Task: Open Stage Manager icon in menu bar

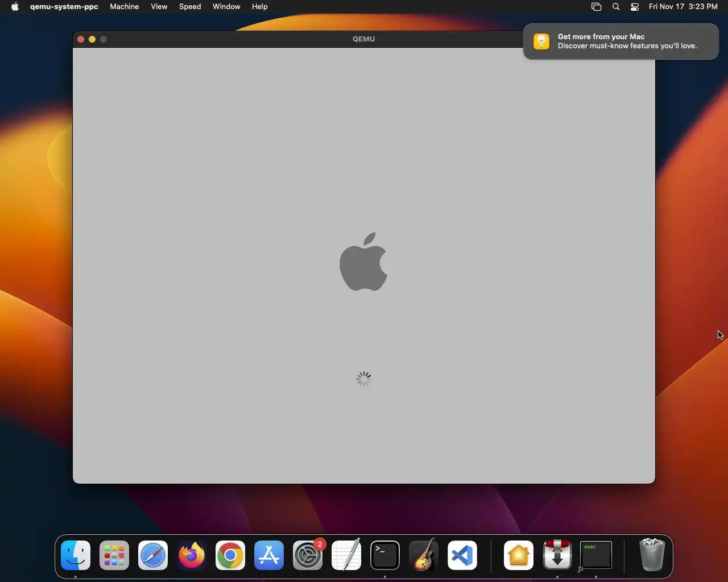Action: pos(597,7)
